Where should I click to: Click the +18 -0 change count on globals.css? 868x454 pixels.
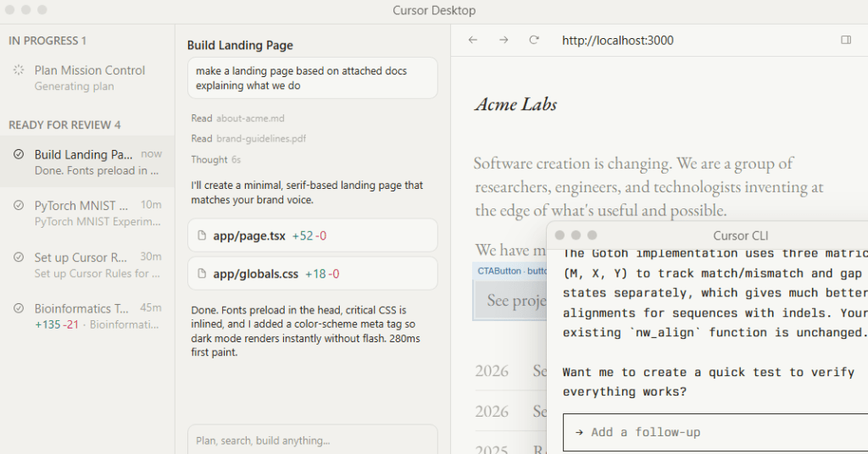[x=322, y=274]
